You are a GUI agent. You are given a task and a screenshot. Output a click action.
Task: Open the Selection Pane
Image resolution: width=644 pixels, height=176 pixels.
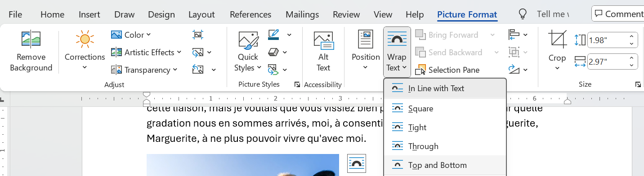(448, 70)
